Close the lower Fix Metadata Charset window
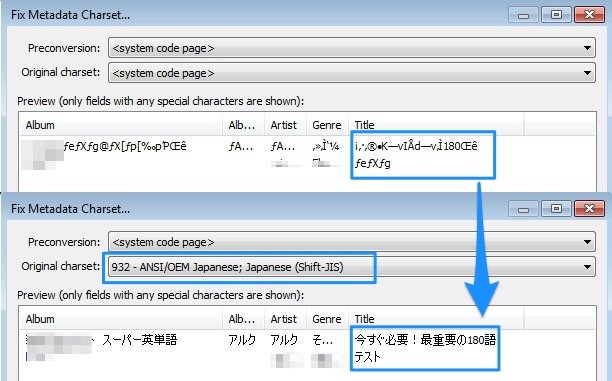 tap(589, 209)
